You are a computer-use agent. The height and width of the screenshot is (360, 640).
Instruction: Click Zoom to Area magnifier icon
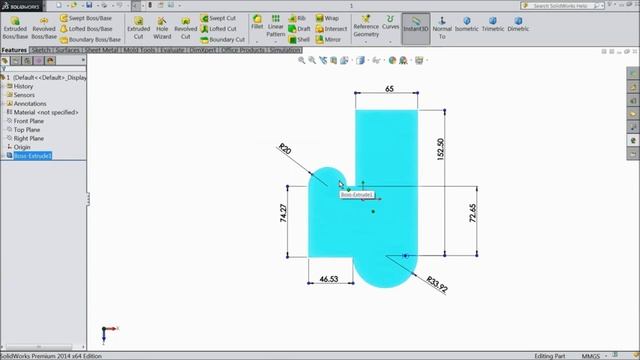click(312, 60)
